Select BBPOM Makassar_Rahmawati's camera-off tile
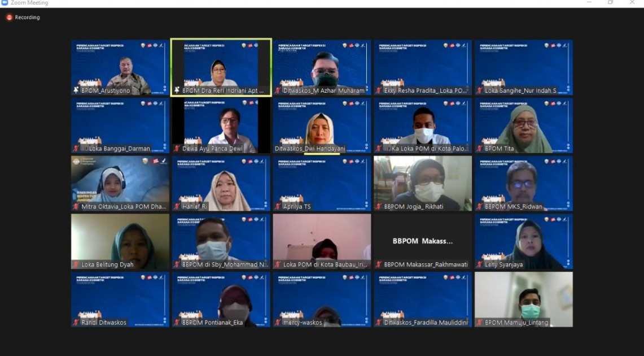644x356 pixels. pos(423,240)
